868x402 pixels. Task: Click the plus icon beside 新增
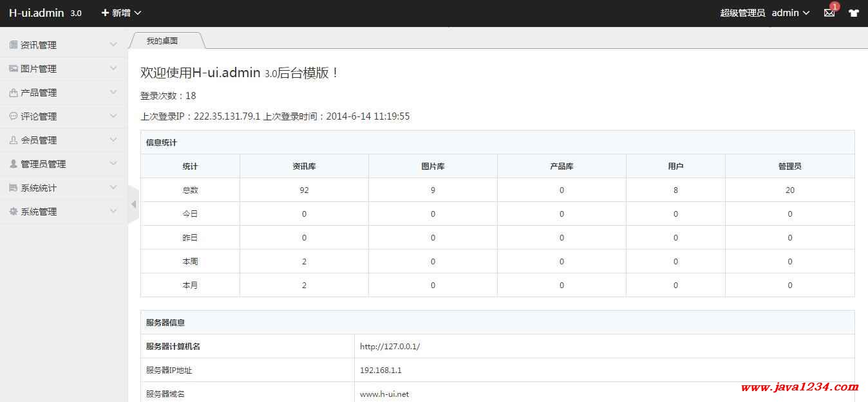click(x=106, y=13)
